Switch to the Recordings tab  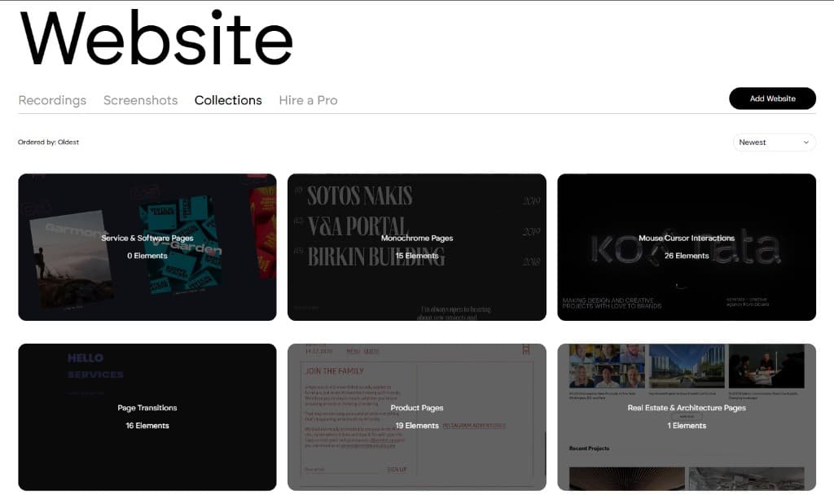click(52, 100)
